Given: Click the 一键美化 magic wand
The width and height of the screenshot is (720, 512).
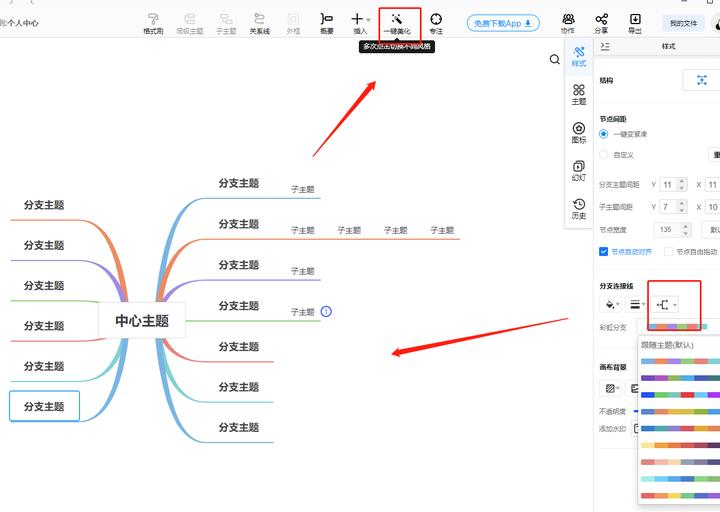Looking at the screenshot, I should (397, 23).
